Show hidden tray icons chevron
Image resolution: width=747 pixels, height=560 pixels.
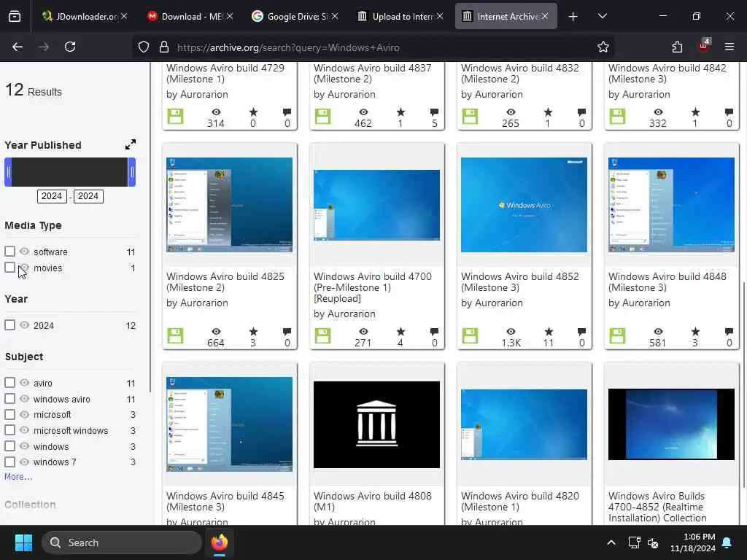point(611,542)
